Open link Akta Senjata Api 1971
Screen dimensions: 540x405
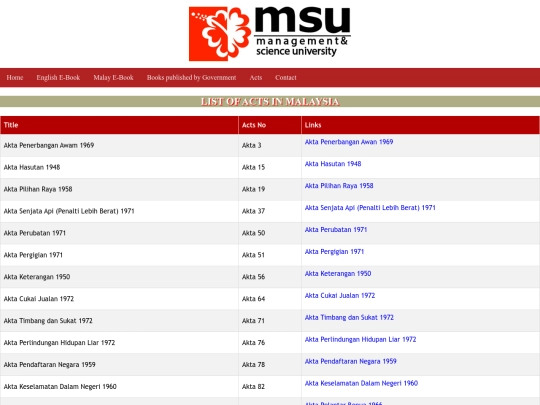370,208
